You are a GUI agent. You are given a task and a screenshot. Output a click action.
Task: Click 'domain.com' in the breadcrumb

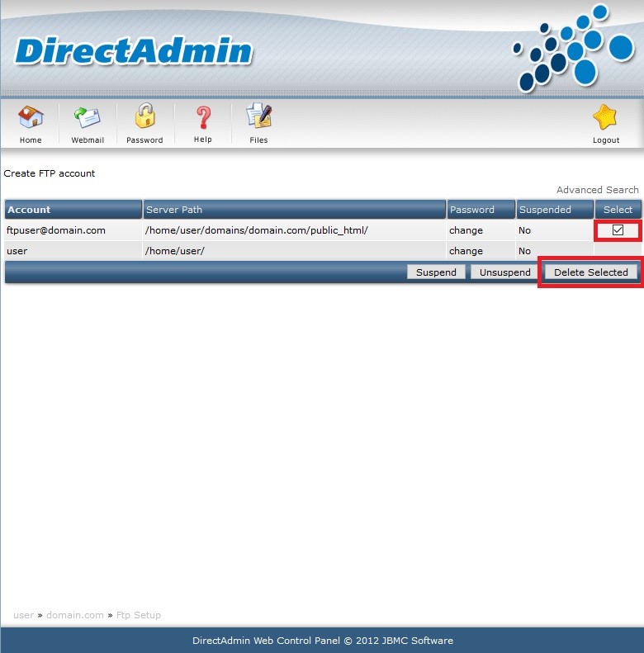click(75, 615)
